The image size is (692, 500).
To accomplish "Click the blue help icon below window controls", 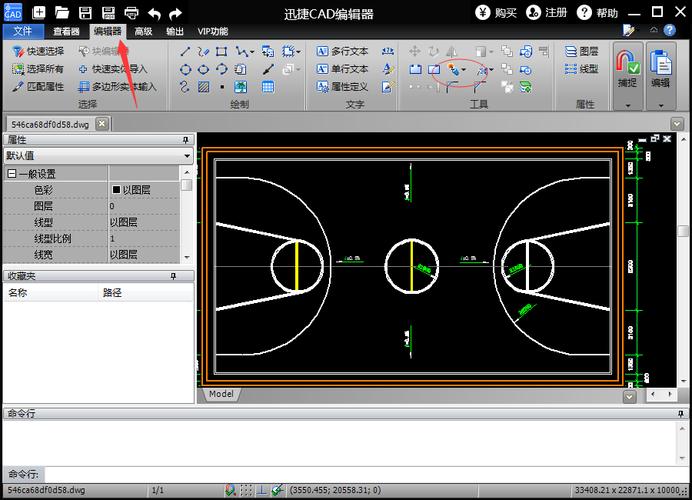I will click(669, 30).
